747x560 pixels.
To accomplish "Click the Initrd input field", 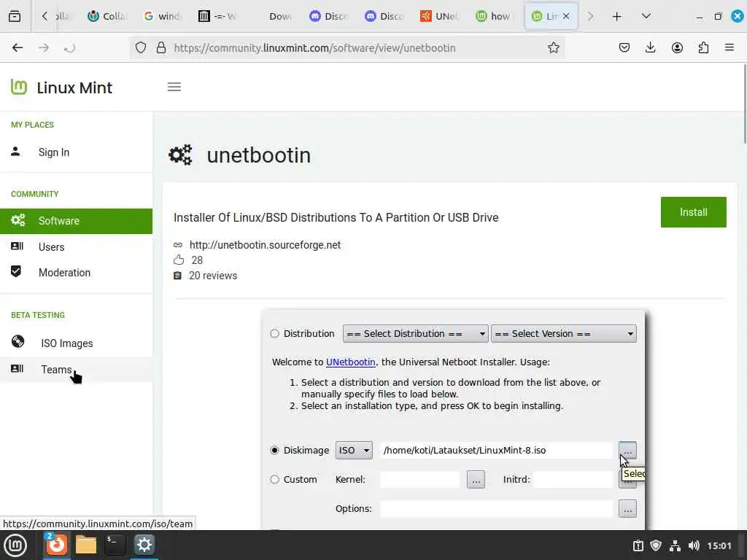I will [573, 479].
